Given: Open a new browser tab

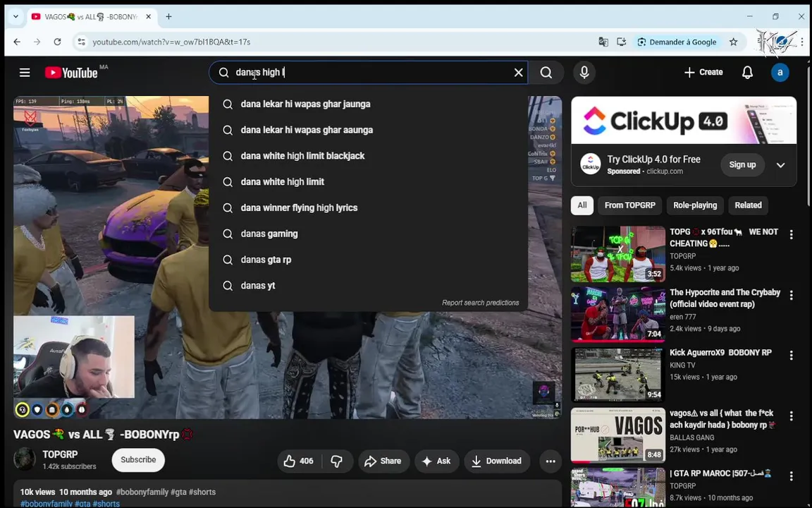Looking at the screenshot, I should 168,17.
